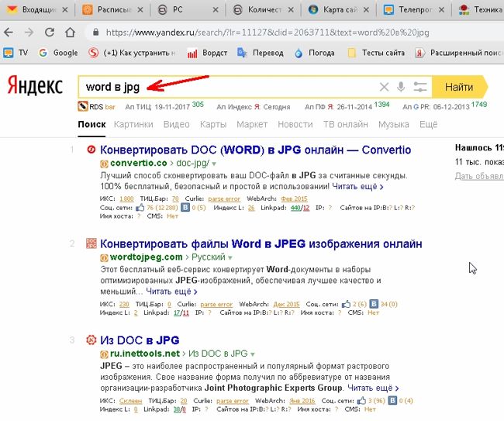Open ТВ онлайн search category

(346, 124)
